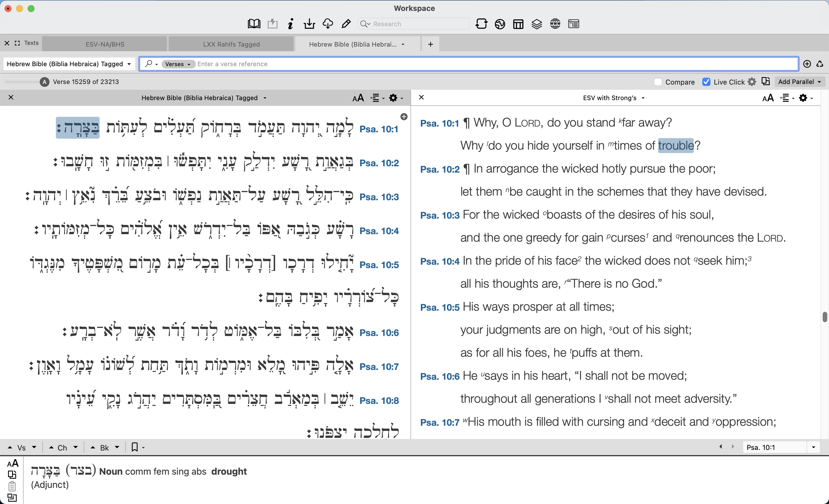
Task: Click the WWW globe toolbar icon
Action: pos(555,24)
